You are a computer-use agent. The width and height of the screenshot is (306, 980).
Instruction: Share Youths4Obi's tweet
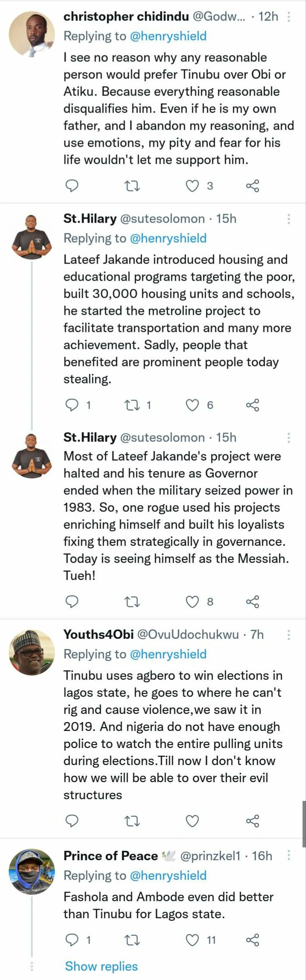tap(253, 821)
